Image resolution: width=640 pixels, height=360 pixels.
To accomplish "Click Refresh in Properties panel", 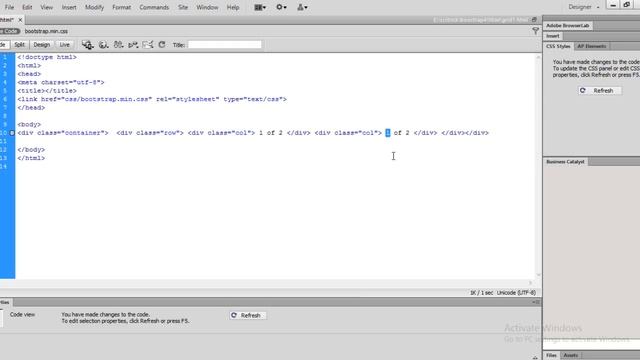I will [x=247, y=316].
